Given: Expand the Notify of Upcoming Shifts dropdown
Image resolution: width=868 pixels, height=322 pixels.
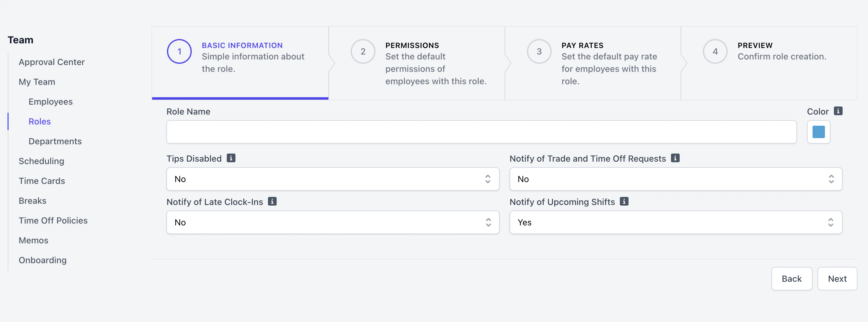Looking at the screenshot, I should pos(676,222).
